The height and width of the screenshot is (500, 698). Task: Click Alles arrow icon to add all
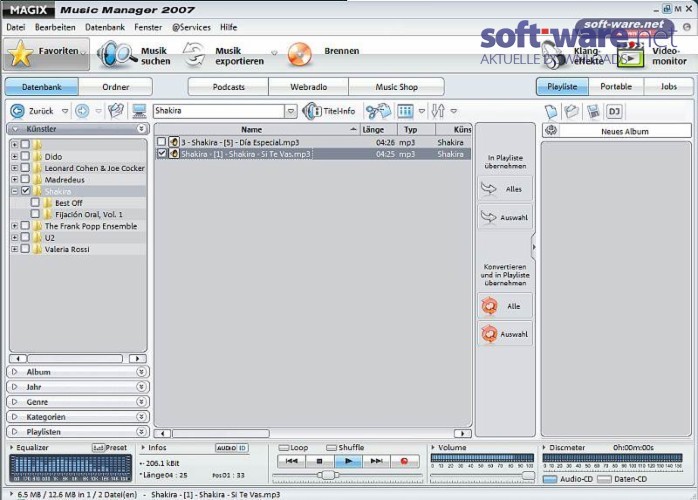point(489,189)
